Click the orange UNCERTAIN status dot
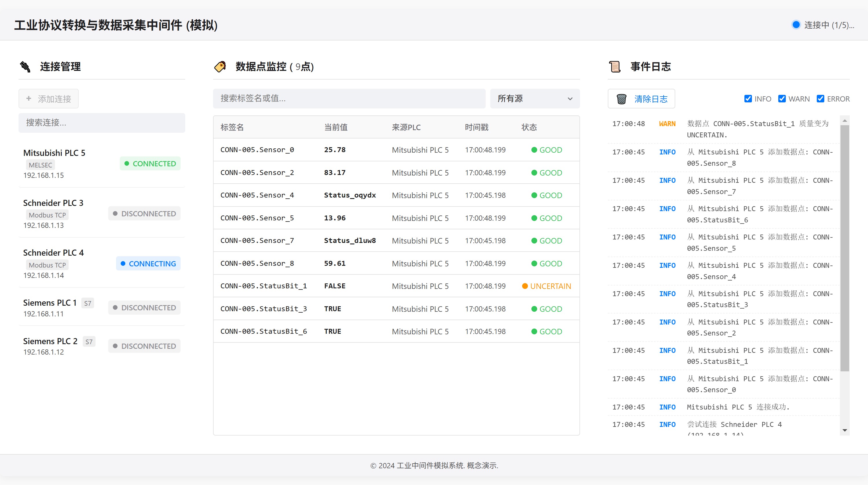Viewport: 868px width, 485px height. pyautogui.click(x=525, y=286)
